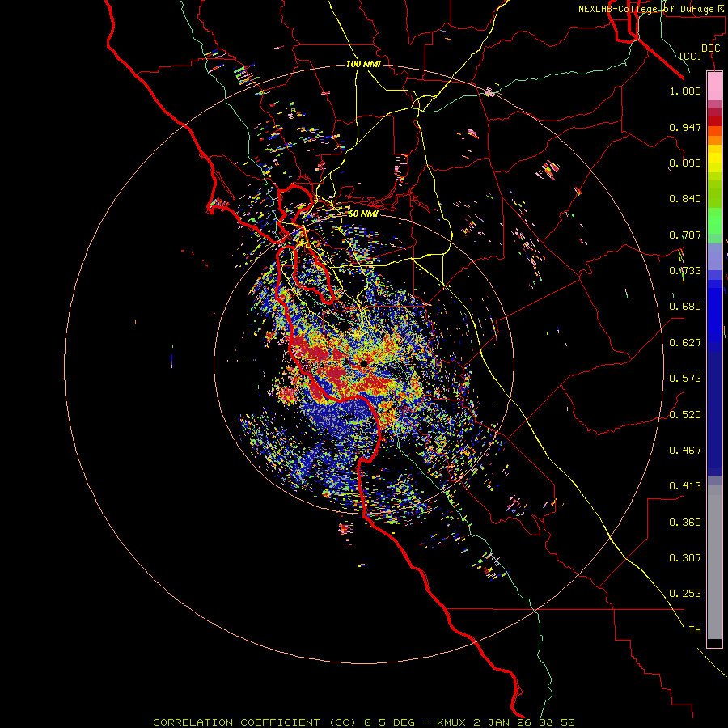Click the 0.947 scale value
The width and height of the screenshot is (728, 728).
pos(685,127)
